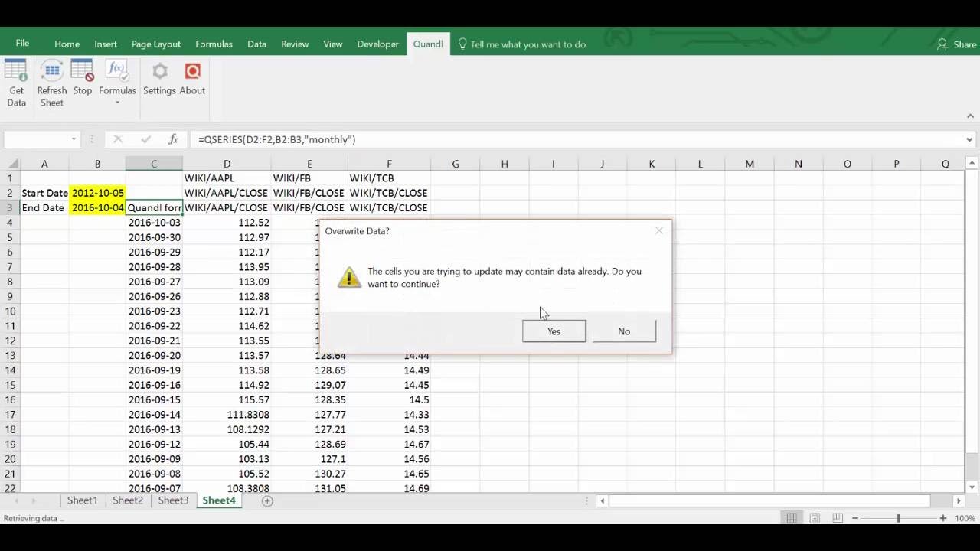Collapse the ribbon with the chevron
Screen dimensions: 980x551
[970, 116]
